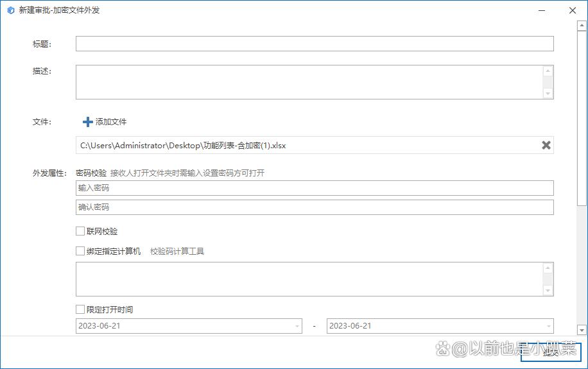Tick the 绑定指定计算机 checkbox
Image resolution: width=588 pixels, height=369 pixels.
pyautogui.click(x=80, y=251)
